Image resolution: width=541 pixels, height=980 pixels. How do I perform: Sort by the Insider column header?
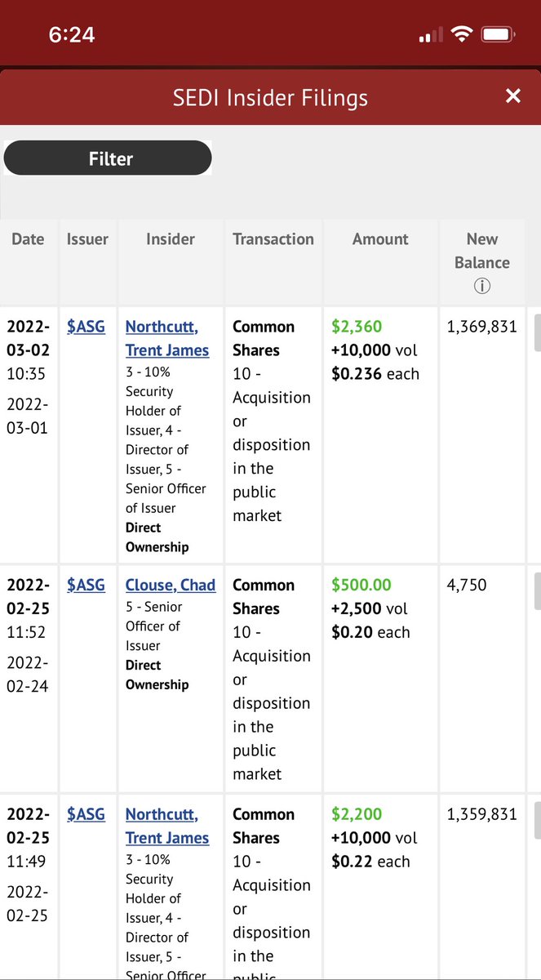click(x=171, y=239)
